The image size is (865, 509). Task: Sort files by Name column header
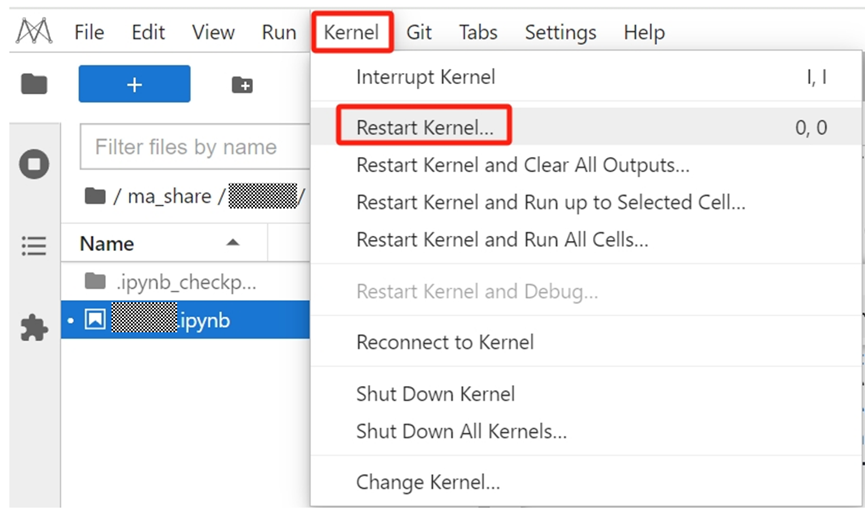coord(107,243)
